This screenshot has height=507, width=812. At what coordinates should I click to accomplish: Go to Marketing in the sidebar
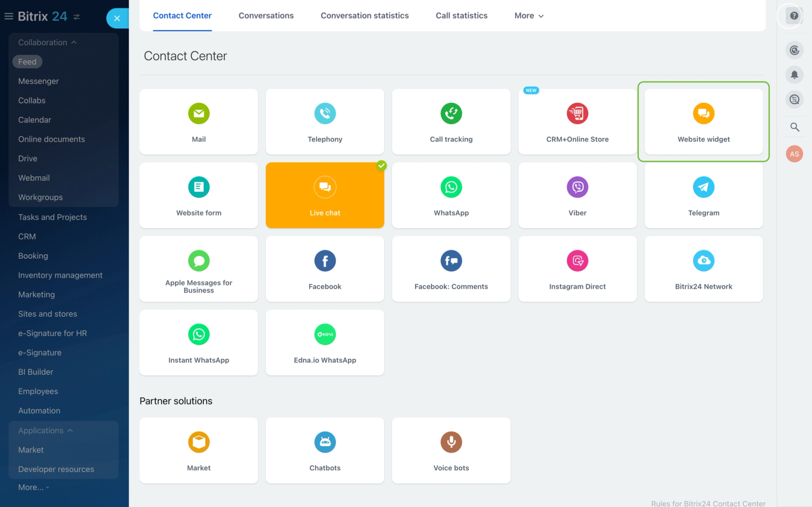[x=37, y=295]
